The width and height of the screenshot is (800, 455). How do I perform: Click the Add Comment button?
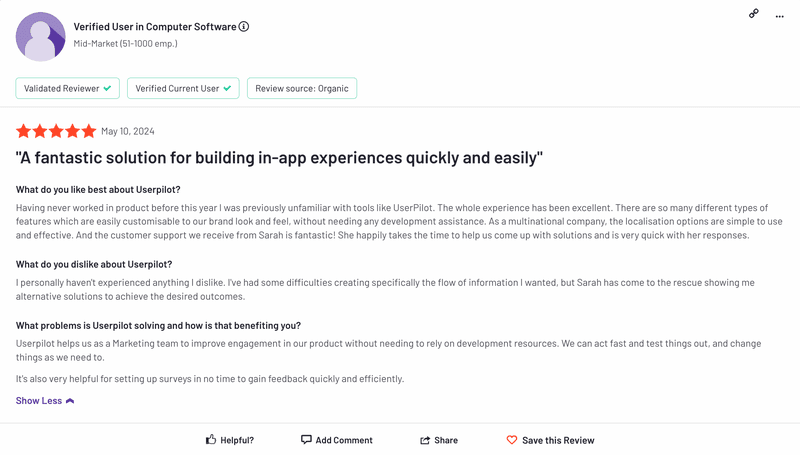click(337, 440)
